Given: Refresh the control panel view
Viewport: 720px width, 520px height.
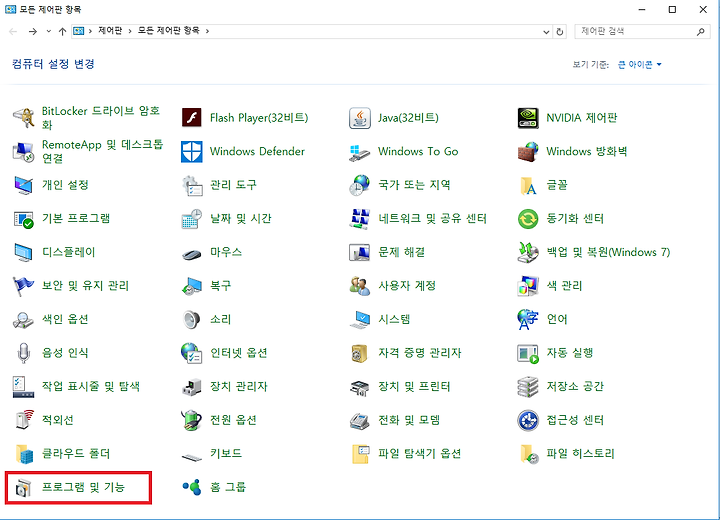Looking at the screenshot, I should click(560, 32).
